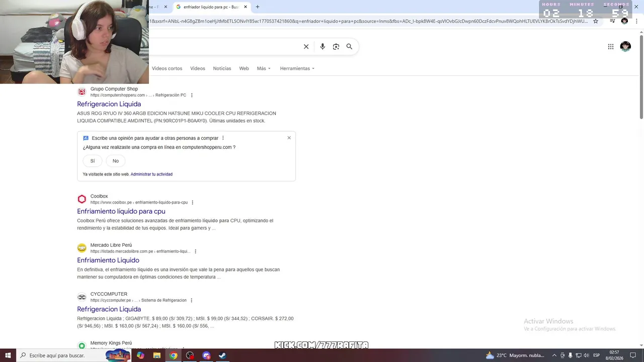Open Windows Start menu
The width and height of the screenshot is (644, 362).
click(x=8, y=355)
